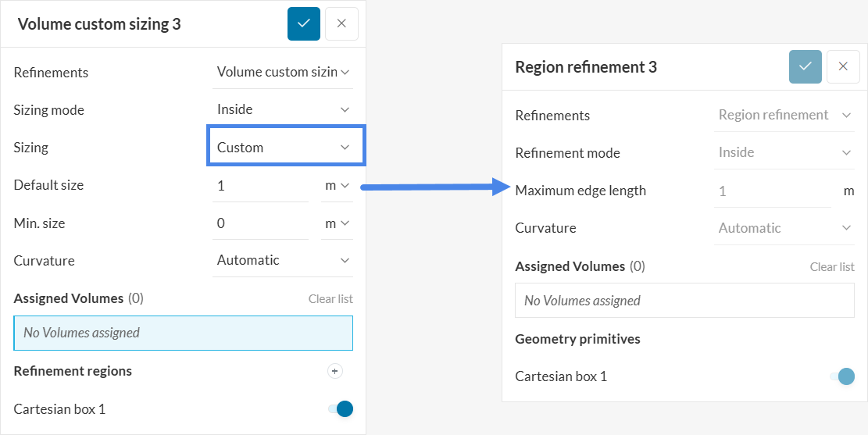Toggle Cartesian box 1 under Geometry primitives

point(842,376)
